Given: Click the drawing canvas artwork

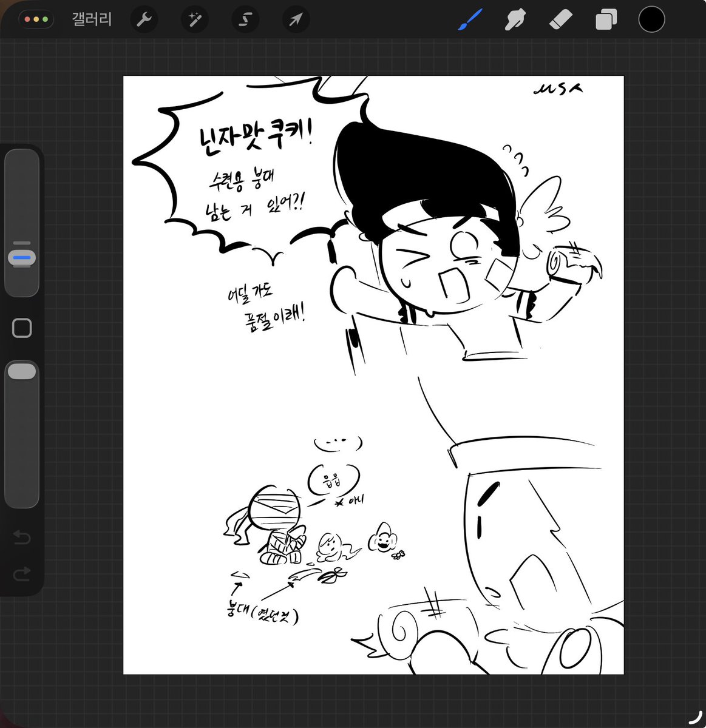Looking at the screenshot, I should (x=373, y=375).
